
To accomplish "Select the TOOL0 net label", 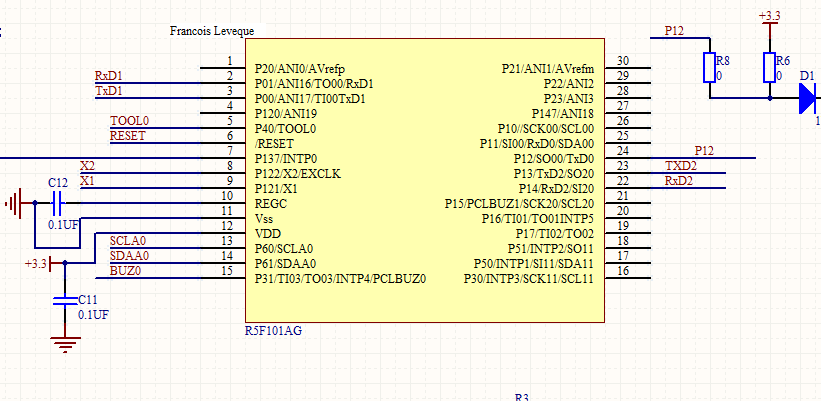I will pyautogui.click(x=129, y=121).
